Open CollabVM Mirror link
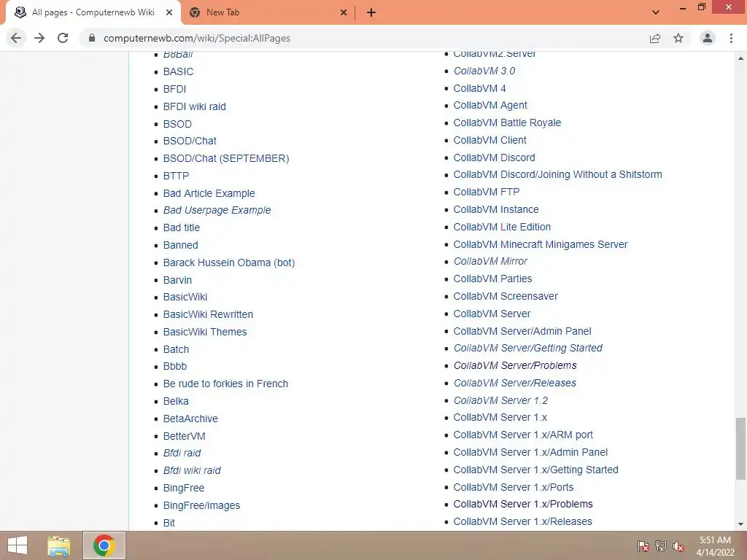The width and height of the screenshot is (747, 560). point(490,262)
